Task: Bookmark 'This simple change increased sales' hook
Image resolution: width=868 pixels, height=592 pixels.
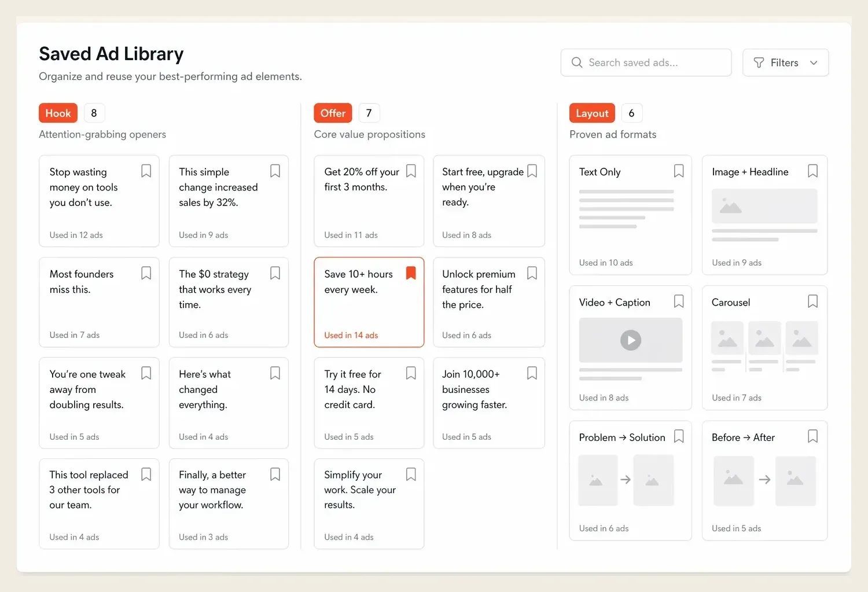Action: (x=275, y=171)
